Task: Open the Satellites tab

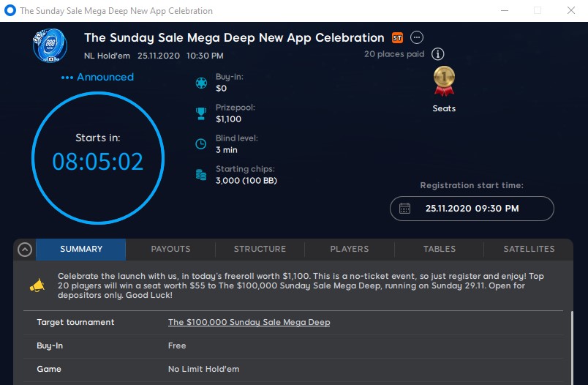Action: 529,249
